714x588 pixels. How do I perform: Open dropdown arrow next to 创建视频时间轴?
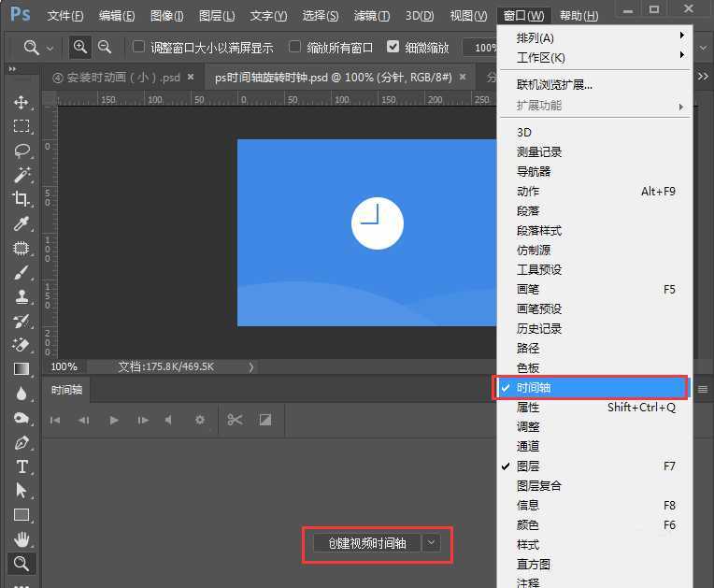430,543
